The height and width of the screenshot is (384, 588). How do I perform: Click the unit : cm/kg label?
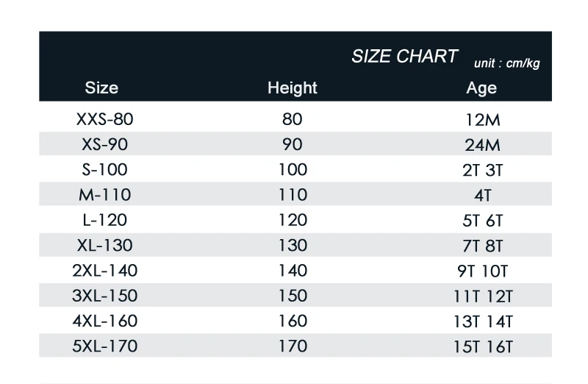point(507,63)
